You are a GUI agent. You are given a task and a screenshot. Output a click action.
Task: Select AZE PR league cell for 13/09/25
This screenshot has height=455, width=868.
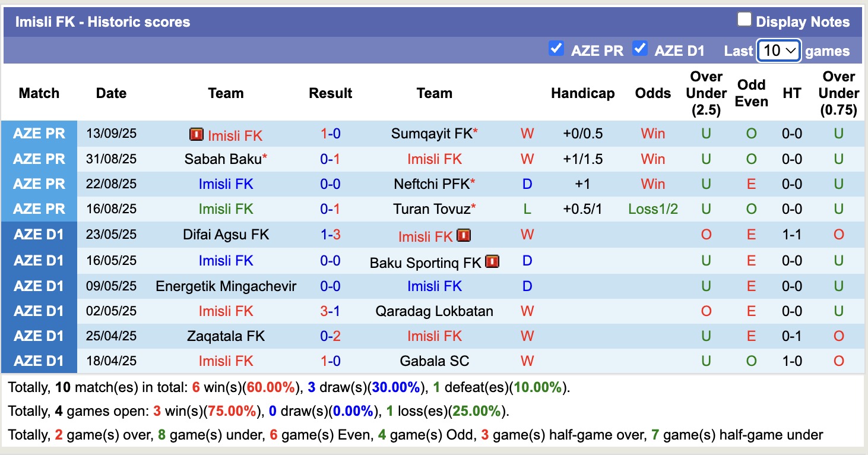tap(39, 134)
